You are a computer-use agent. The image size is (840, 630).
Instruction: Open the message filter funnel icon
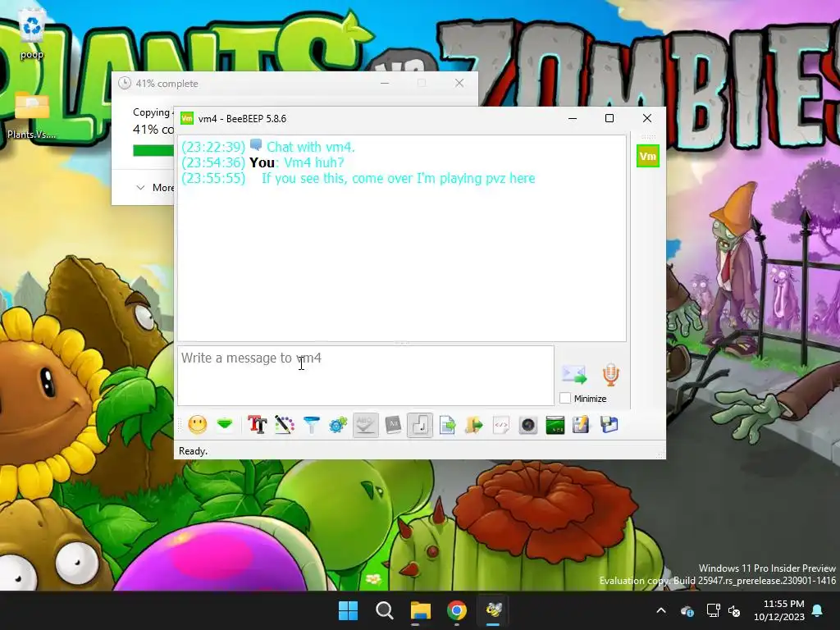(x=311, y=425)
